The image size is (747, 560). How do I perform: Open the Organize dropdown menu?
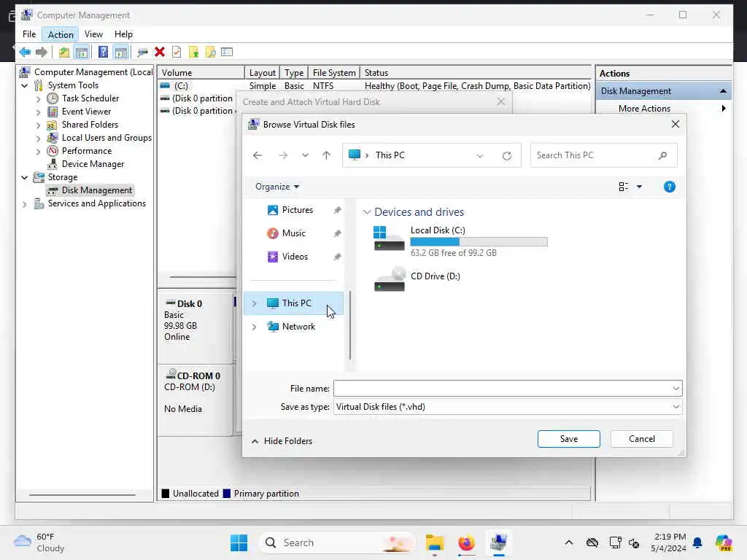tap(276, 187)
